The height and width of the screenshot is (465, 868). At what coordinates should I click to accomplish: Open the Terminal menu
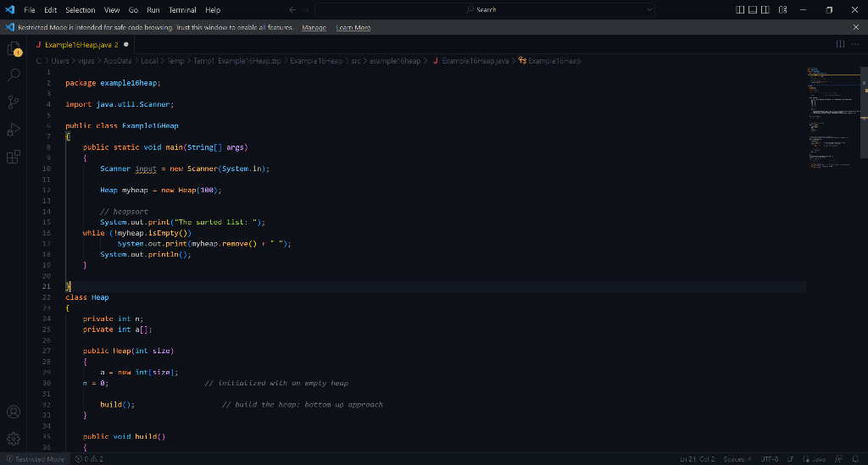(182, 10)
